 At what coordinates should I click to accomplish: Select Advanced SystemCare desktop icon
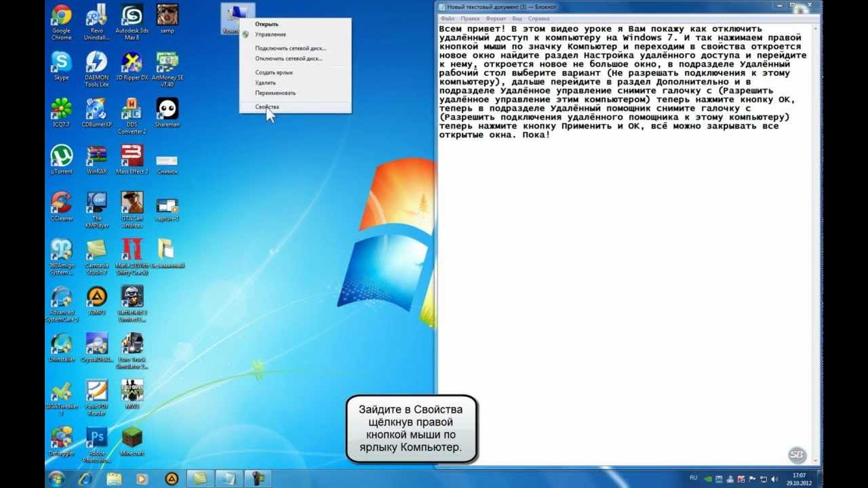[x=61, y=304]
